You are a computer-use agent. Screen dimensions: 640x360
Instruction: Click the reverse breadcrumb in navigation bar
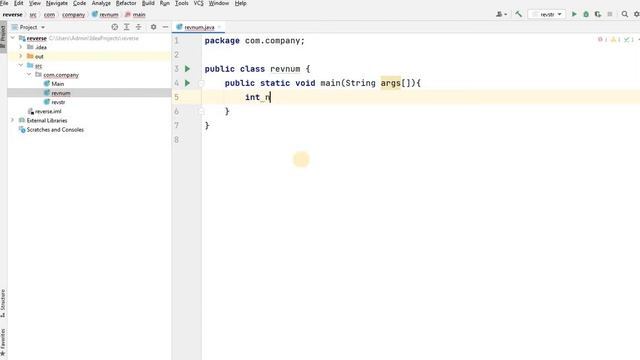point(13,14)
